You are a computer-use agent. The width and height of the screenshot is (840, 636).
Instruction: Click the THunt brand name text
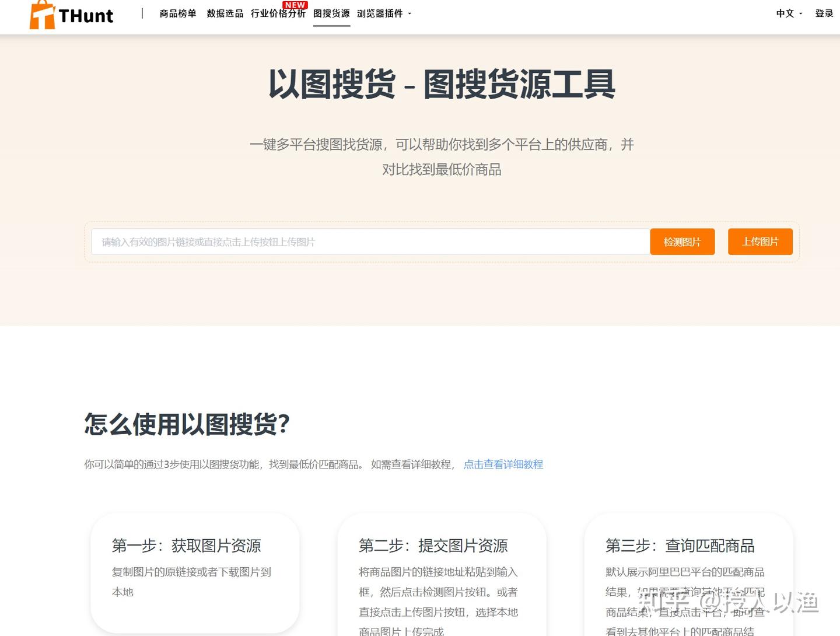click(85, 16)
